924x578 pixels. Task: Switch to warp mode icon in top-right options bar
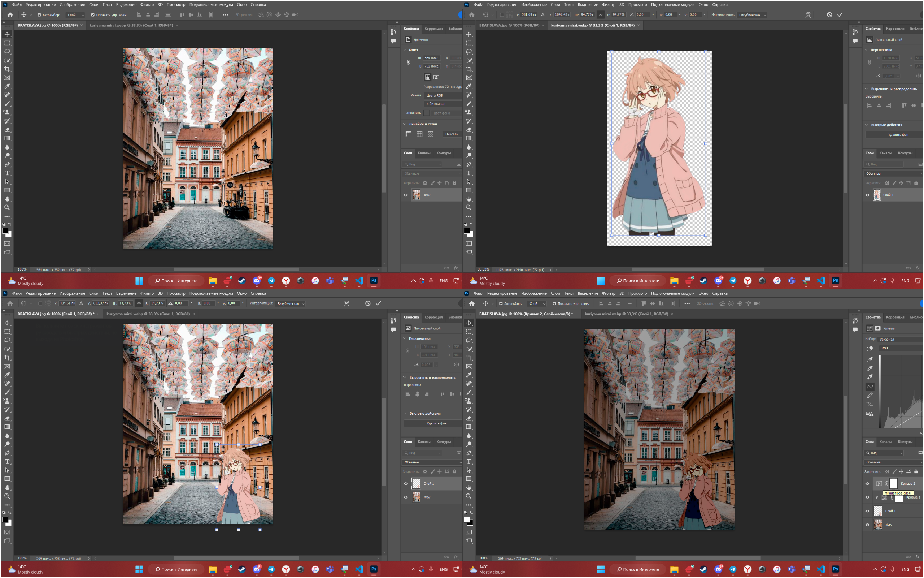[808, 15]
